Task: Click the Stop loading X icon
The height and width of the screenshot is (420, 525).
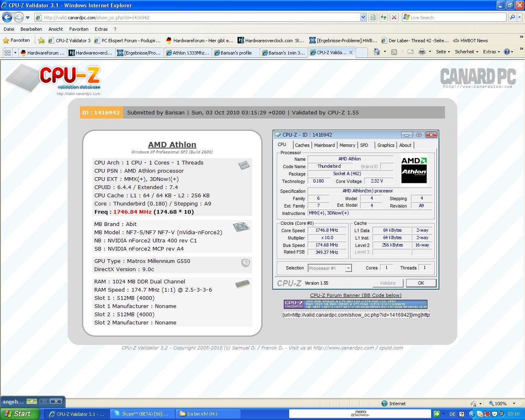Action: click(394, 17)
